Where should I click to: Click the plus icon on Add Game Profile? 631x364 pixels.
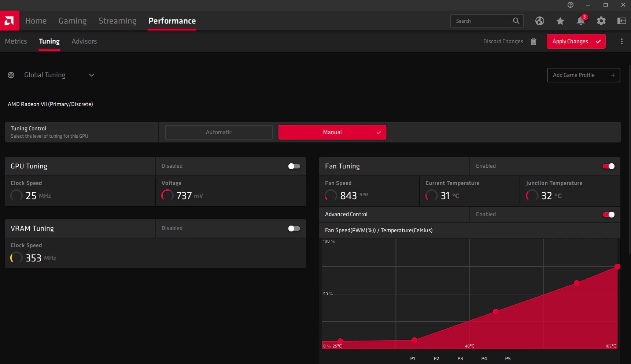tap(613, 75)
